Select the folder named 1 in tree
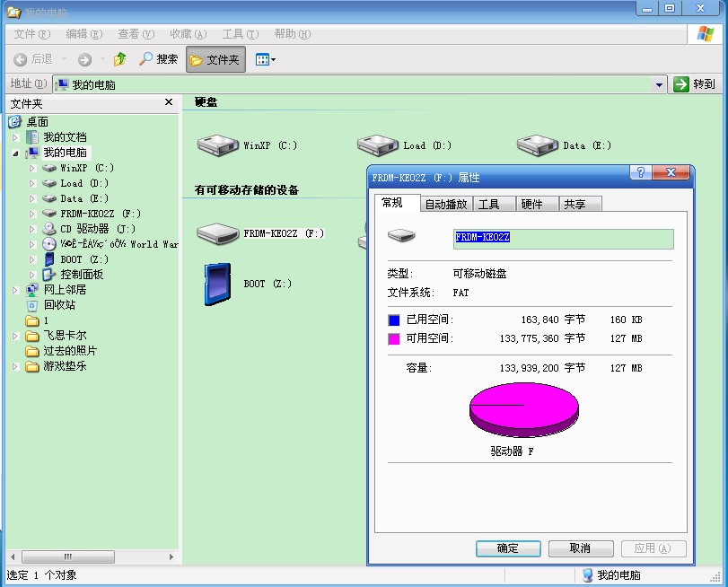728x587 pixels. pos(32,320)
